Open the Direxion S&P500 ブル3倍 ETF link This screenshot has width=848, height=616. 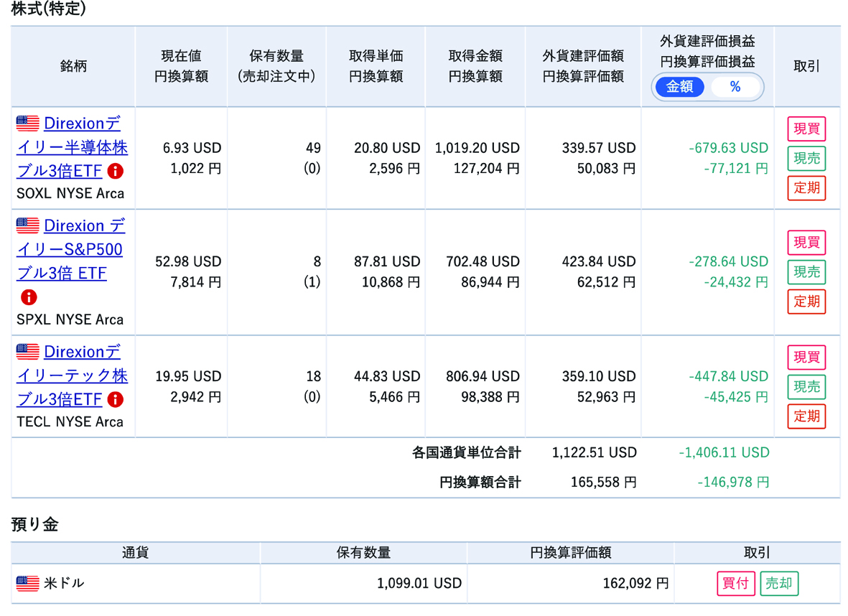(x=71, y=249)
